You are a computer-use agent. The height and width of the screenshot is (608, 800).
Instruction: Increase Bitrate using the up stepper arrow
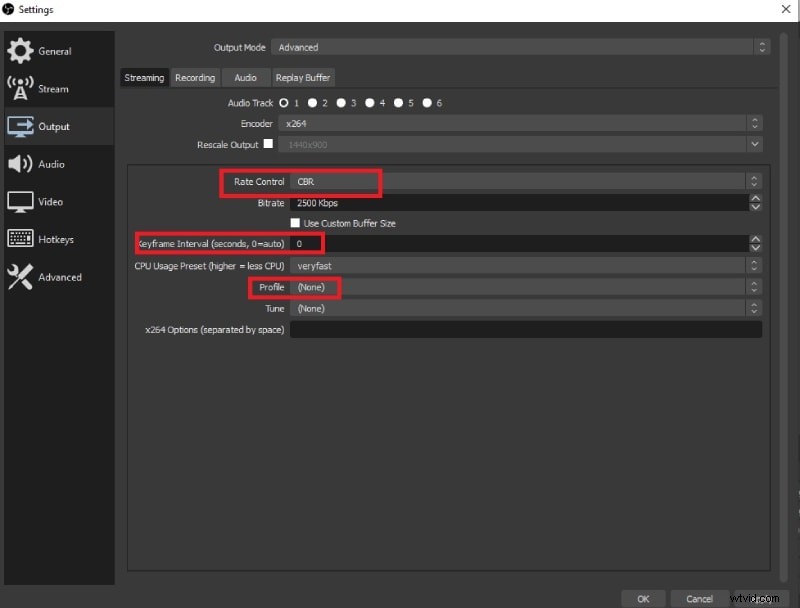tap(756, 199)
